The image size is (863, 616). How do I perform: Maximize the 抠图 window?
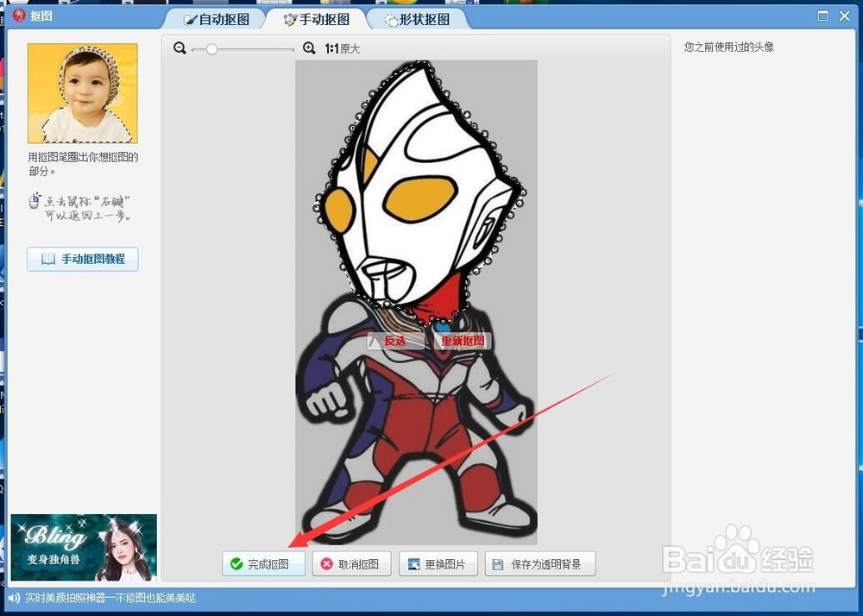822,16
